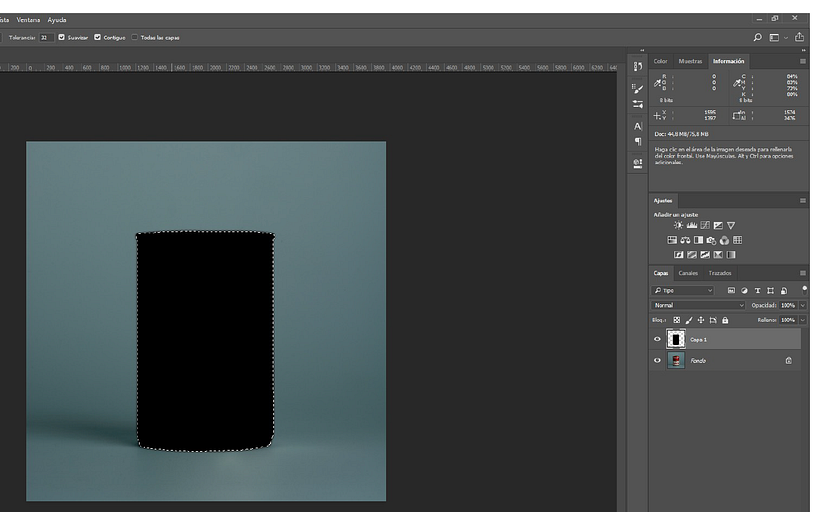
Task: Add a Color Balance adjustment
Action: 685,240
